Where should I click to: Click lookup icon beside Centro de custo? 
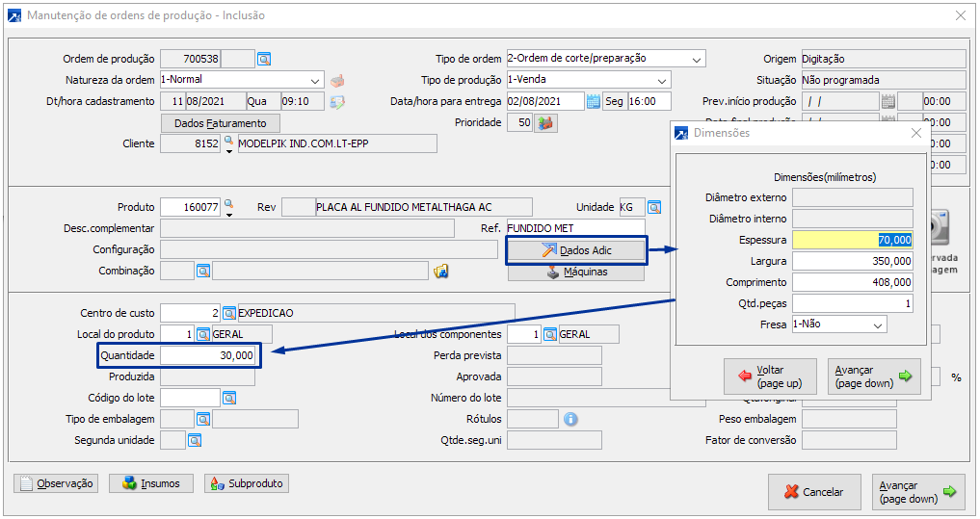pyautogui.click(x=229, y=313)
